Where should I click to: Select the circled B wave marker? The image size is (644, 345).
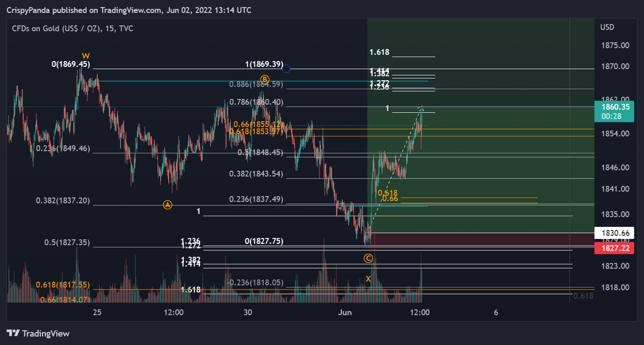pyautogui.click(x=265, y=79)
